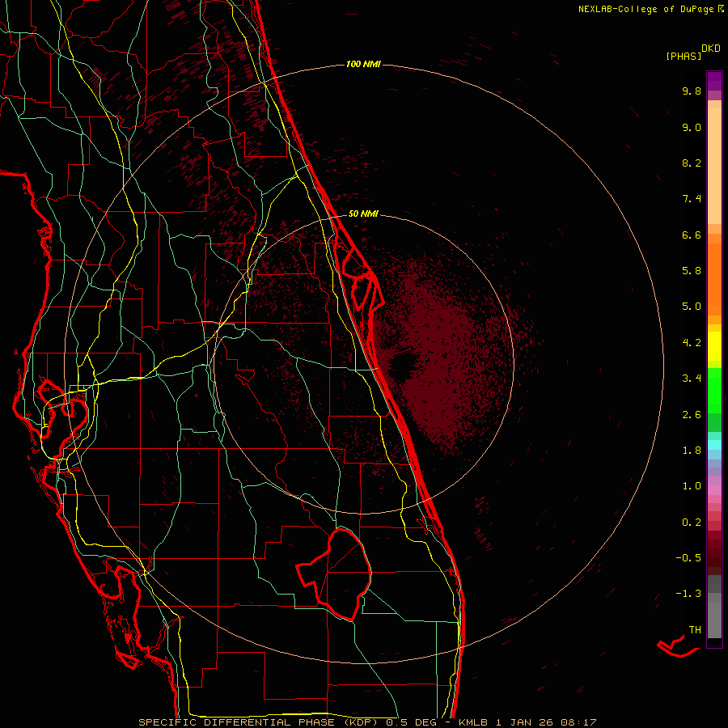Click the [PHAS] units label

click(x=684, y=56)
